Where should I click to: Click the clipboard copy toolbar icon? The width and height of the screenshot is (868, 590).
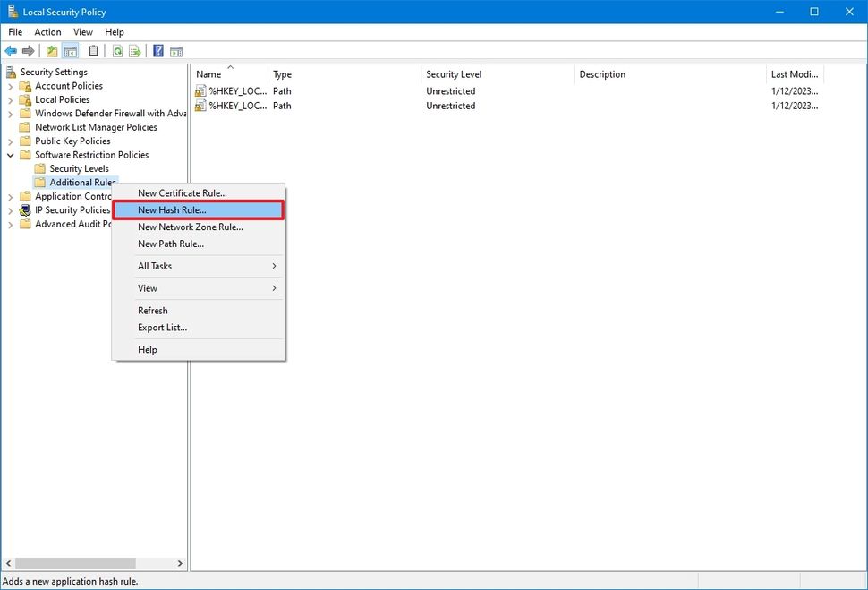click(93, 50)
